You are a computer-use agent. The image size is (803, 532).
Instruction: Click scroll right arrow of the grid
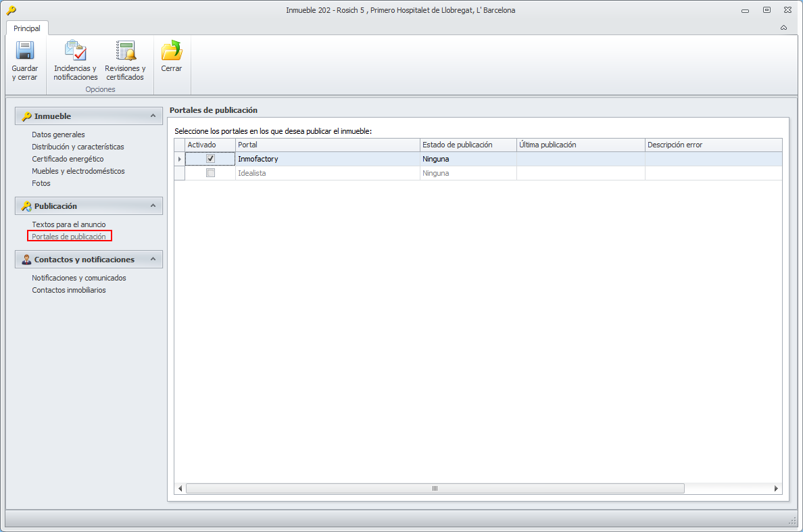pos(776,489)
